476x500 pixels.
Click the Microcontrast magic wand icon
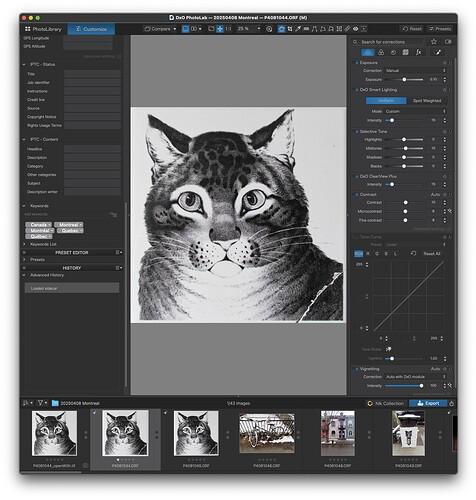coord(449,211)
